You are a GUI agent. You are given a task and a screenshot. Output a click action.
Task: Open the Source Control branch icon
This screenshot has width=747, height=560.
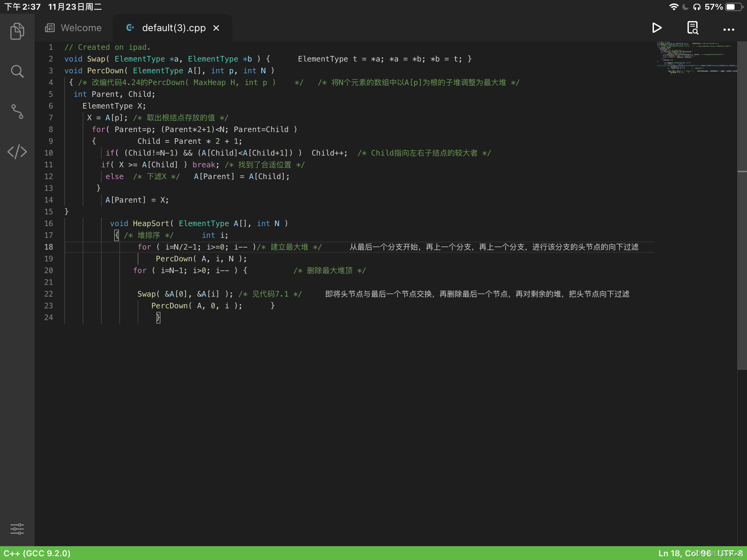17,112
